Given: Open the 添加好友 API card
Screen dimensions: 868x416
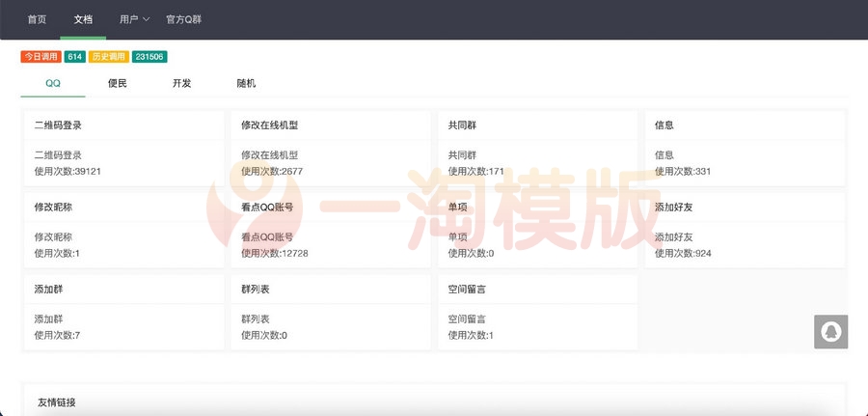Looking at the screenshot, I should (745, 230).
